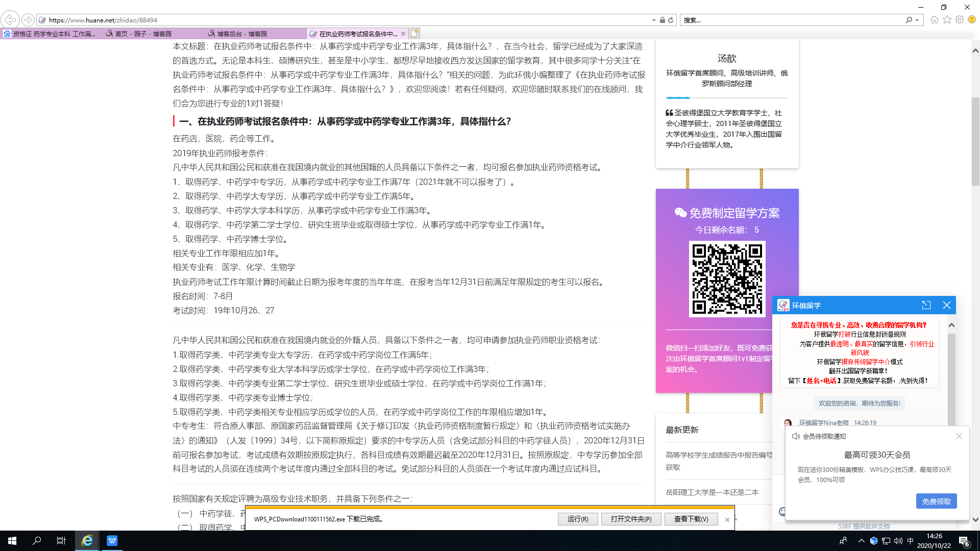980x551 pixels.
Task: Switch to 首页 - 园子 - 博客园 tab
Action: [x=143, y=34]
